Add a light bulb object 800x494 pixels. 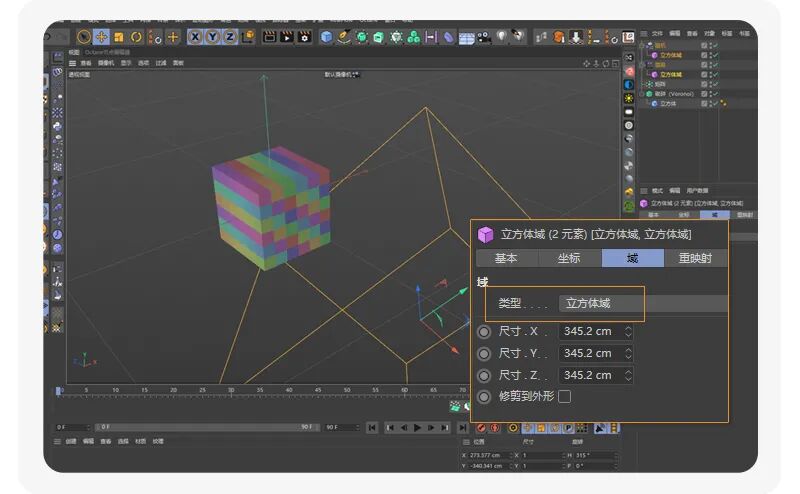point(502,36)
